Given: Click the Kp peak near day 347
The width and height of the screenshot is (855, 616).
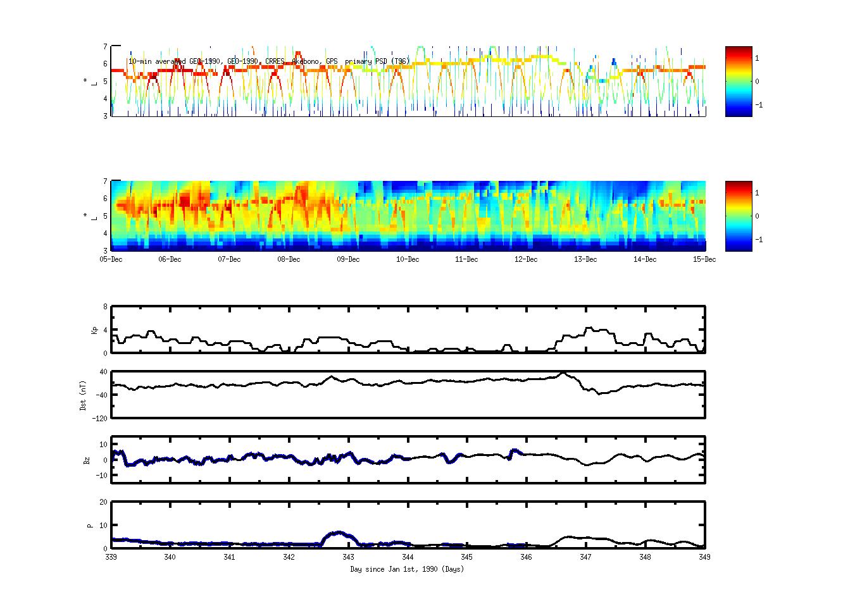Looking at the screenshot, I should pyautogui.click(x=589, y=328).
